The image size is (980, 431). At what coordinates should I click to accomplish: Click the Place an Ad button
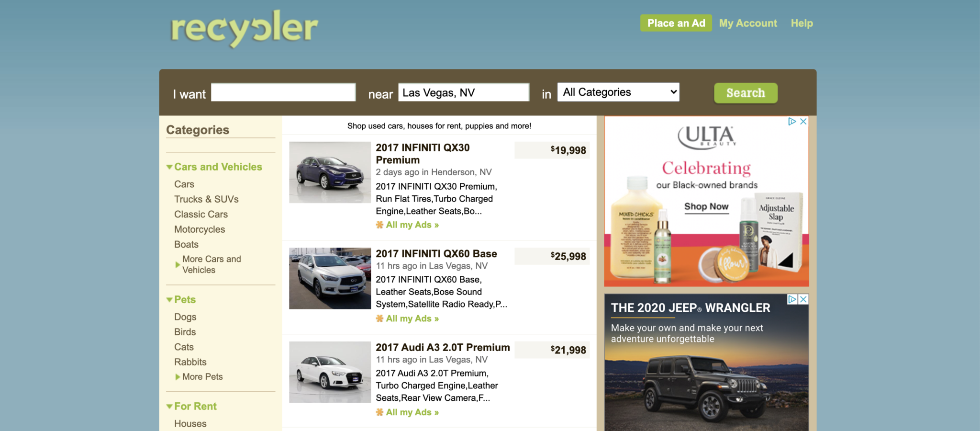coord(676,23)
